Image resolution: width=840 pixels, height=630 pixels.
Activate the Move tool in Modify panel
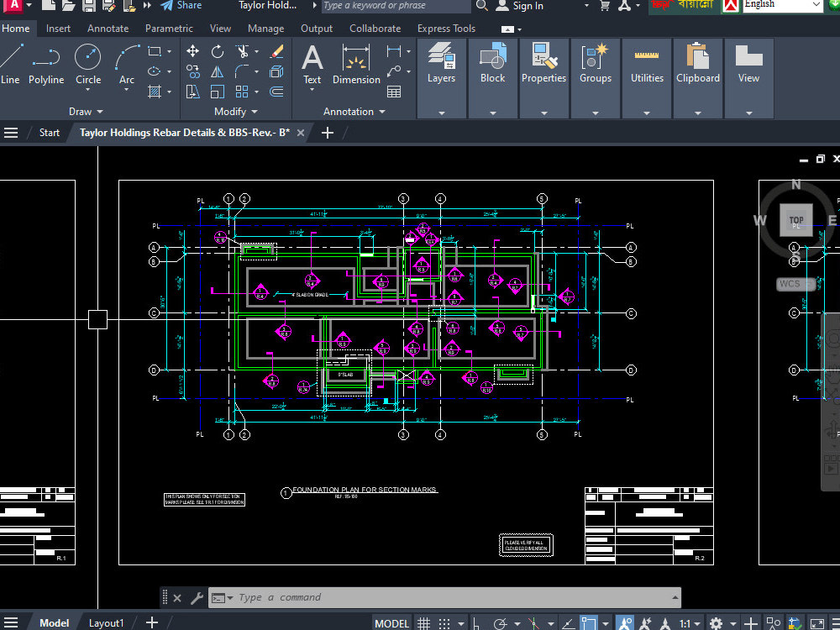(x=192, y=50)
